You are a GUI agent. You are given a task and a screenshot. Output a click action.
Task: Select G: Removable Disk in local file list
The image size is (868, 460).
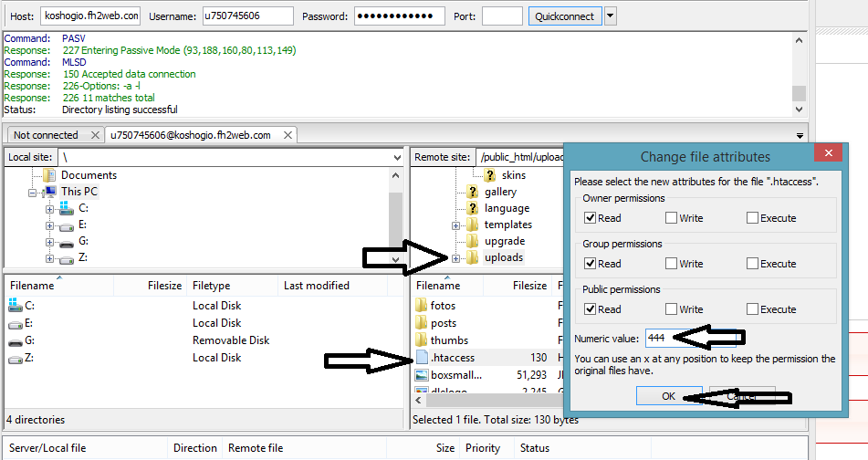point(204,340)
